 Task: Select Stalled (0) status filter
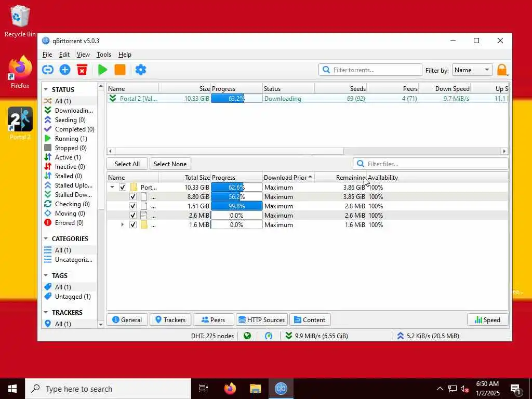[69, 176]
